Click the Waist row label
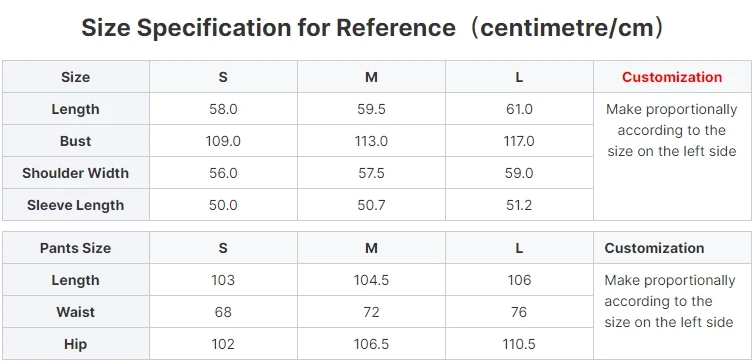This screenshot has height=364, width=756. pyautogui.click(x=76, y=312)
